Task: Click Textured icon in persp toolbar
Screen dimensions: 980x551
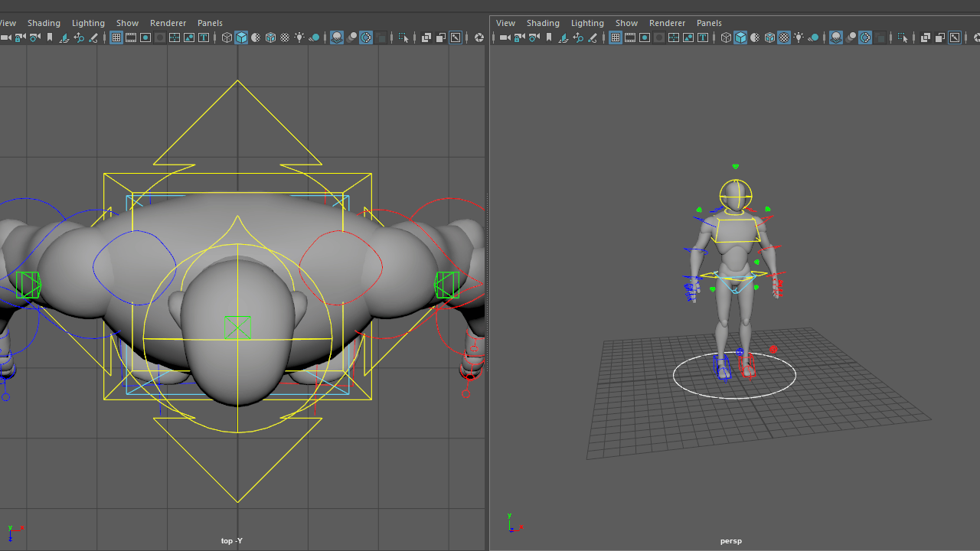Action: coord(784,37)
